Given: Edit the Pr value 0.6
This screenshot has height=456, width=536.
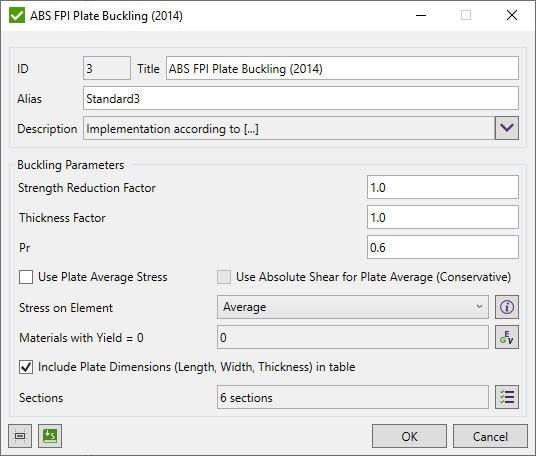Looking at the screenshot, I should tap(443, 247).
